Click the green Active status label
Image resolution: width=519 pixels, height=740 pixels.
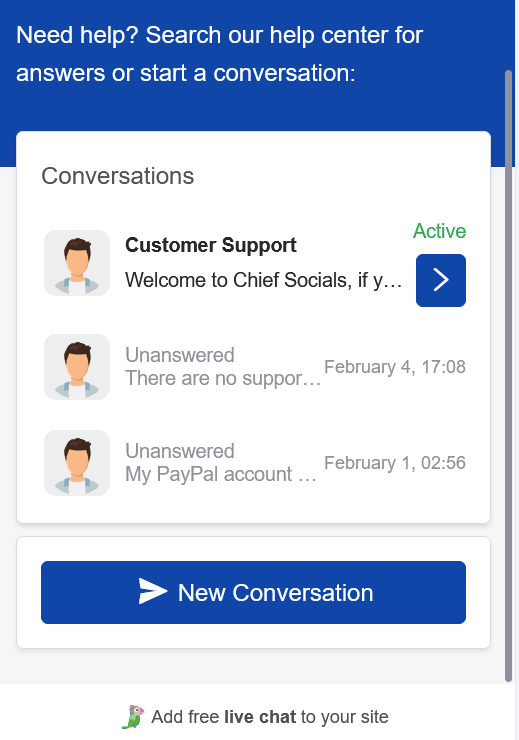click(x=440, y=231)
